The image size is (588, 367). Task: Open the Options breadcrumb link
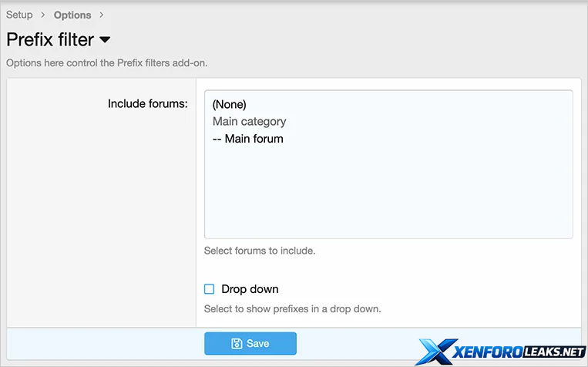(72, 15)
